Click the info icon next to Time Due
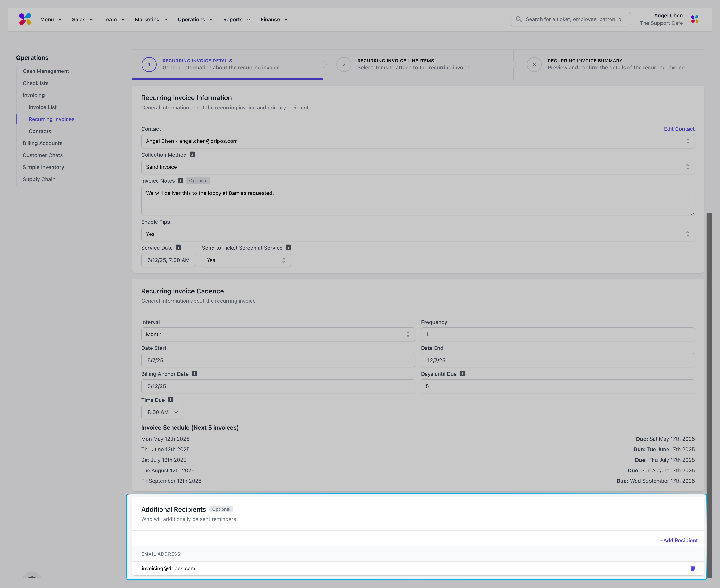This screenshot has height=588, width=720. pyautogui.click(x=170, y=400)
